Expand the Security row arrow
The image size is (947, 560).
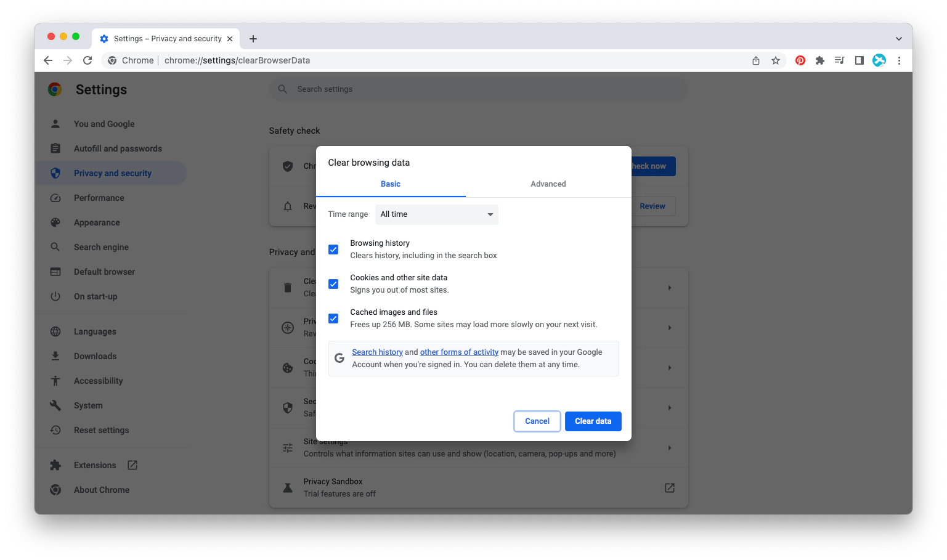tap(670, 408)
